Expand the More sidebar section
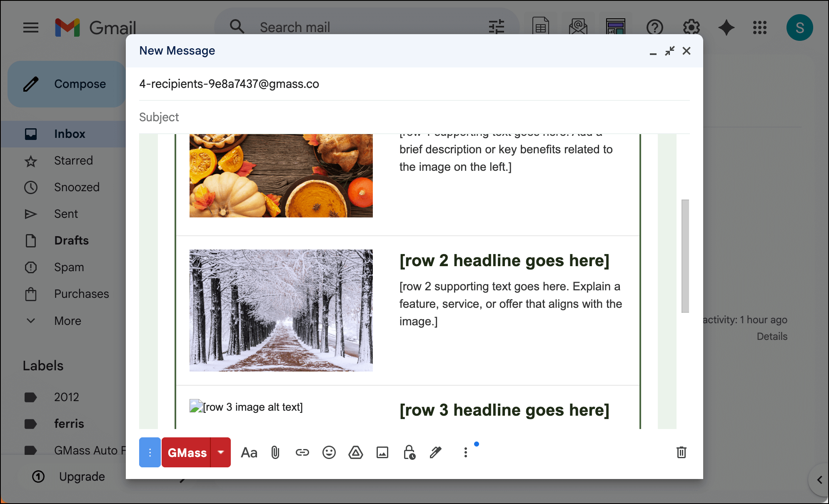Image resolution: width=829 pixels, height=504 pixels. tap(67, 321)
